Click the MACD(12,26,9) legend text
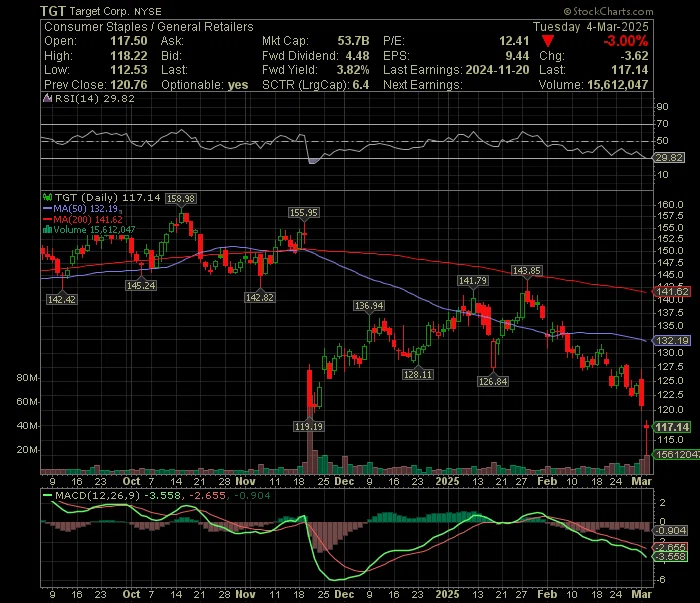700x603 pixels. point(98,495)
